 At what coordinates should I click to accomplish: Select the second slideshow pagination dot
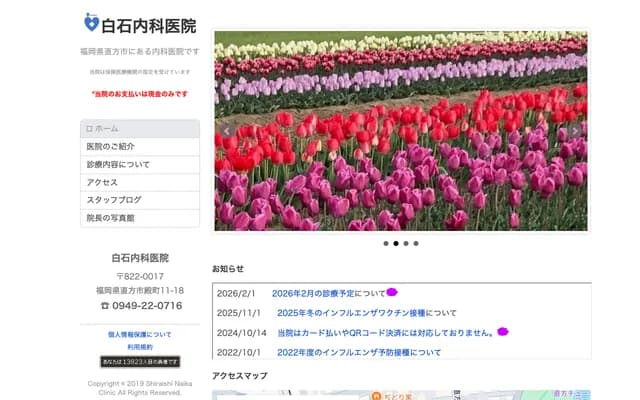coord(396,243)
